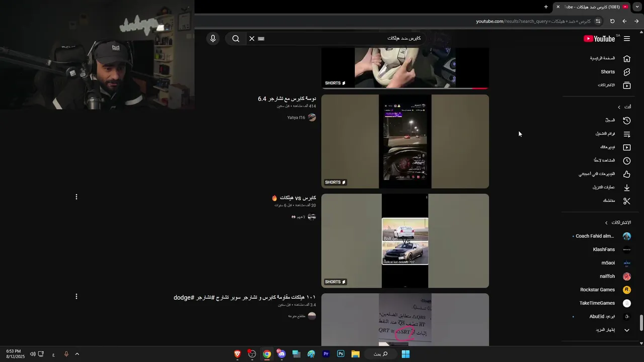Open Photoshop from taskbar
This screenshot has height=362, width=644.
pos(341,354)
